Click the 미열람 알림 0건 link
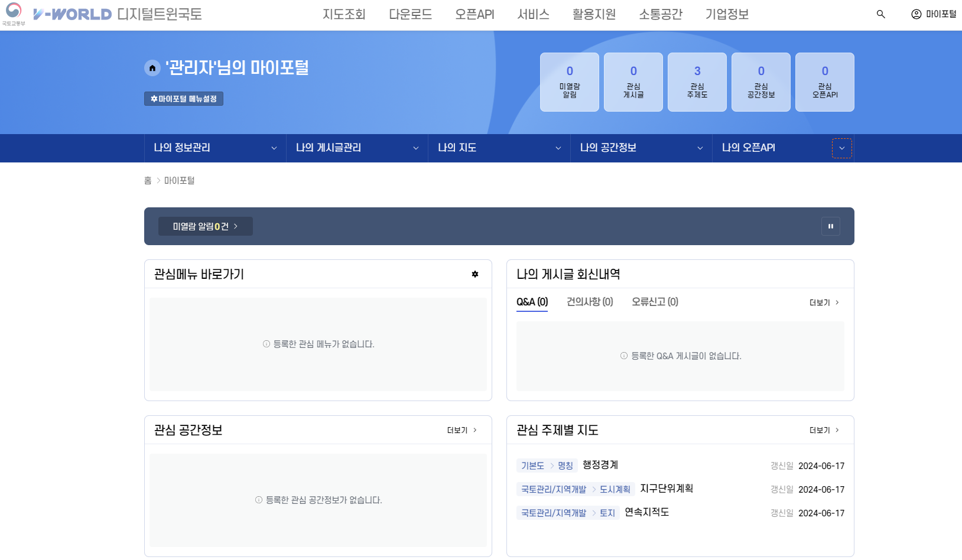Screen dimensions: 962x560 [205, 226]
